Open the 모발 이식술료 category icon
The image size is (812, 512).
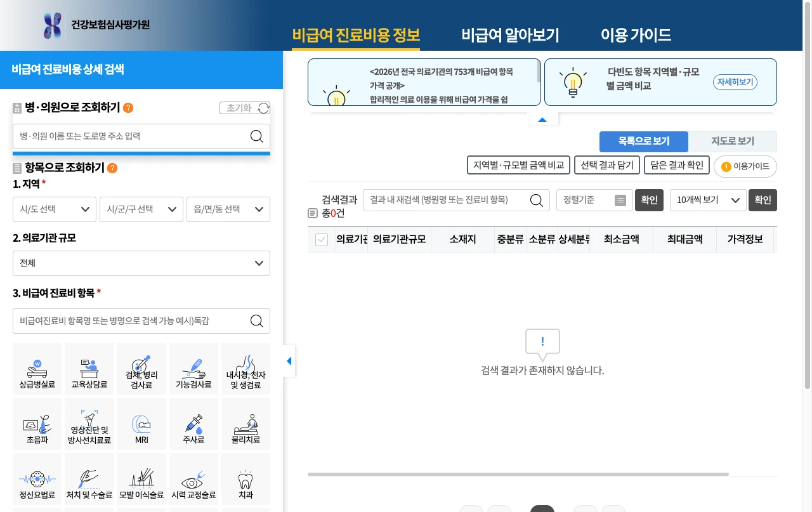(x=141, y=479)
